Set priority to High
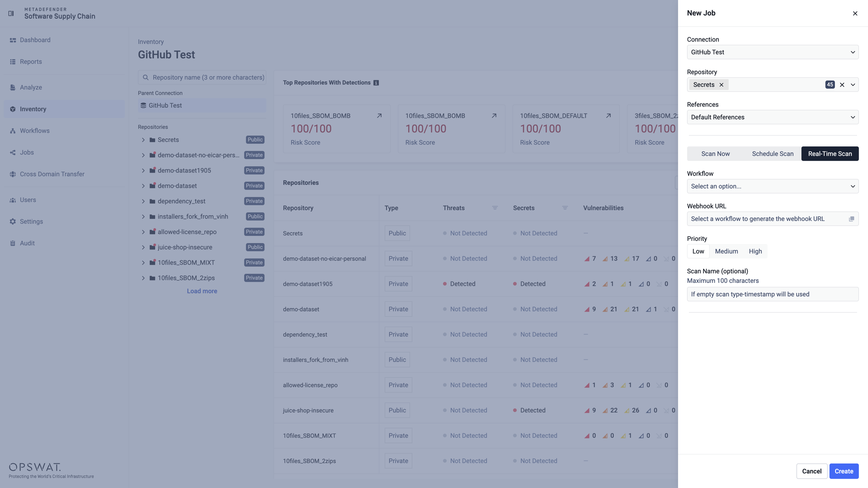The image size is (868, 488). coord(755,251)
